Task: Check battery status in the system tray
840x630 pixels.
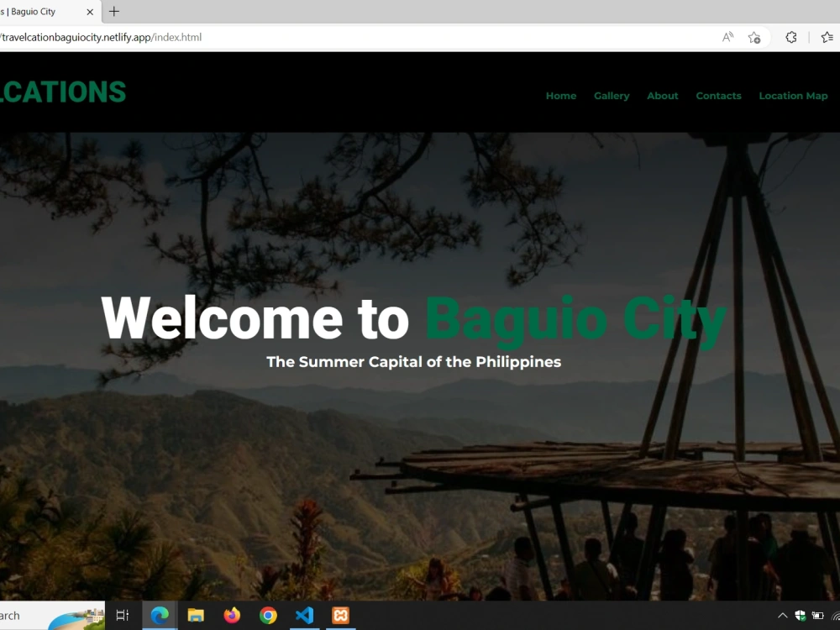Action: [x=819, y=615]
